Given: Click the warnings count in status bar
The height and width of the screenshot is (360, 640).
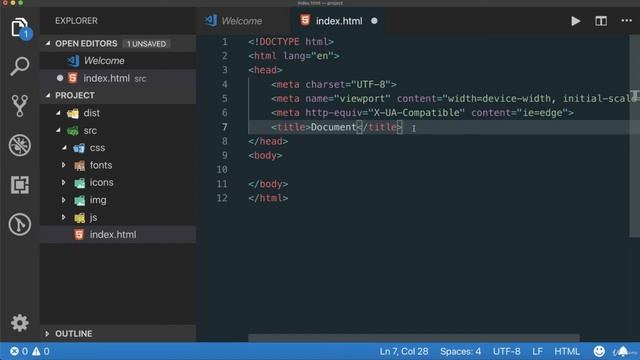Looking at the screenshot, I should point(41,351).
